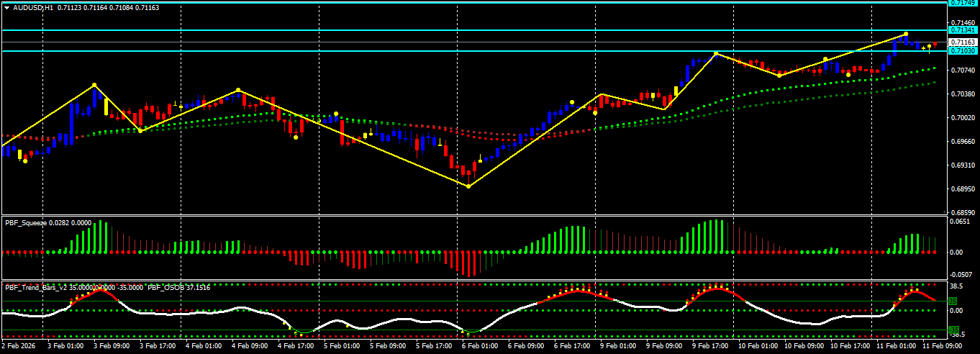Click the 6 Feb 01:00 time label
The image size is (980, 354).
(x=481, y=346)
